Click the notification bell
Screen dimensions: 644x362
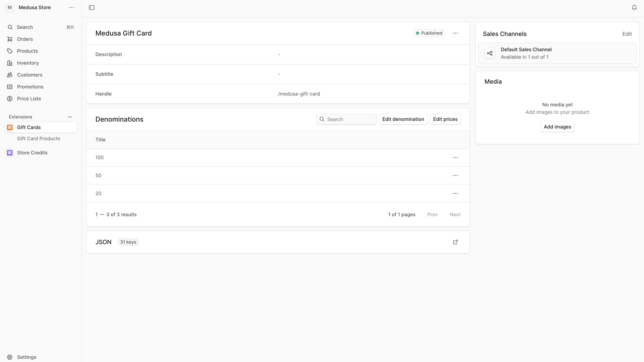pos(634,7)
